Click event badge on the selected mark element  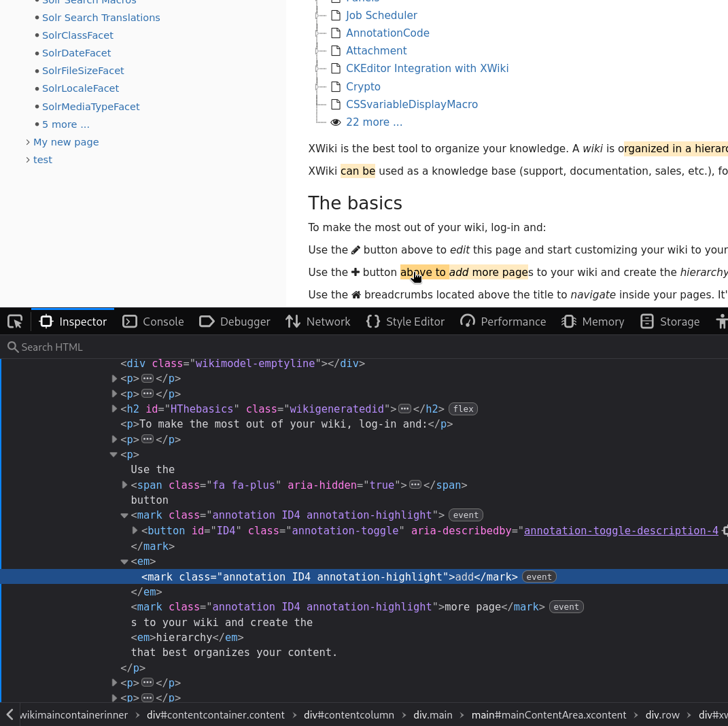[539, 576]
